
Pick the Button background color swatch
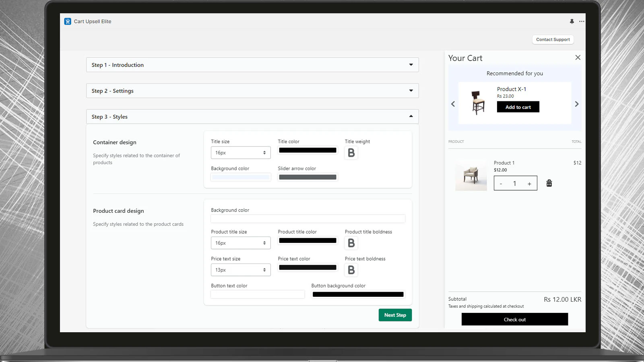tap(358, 294)
